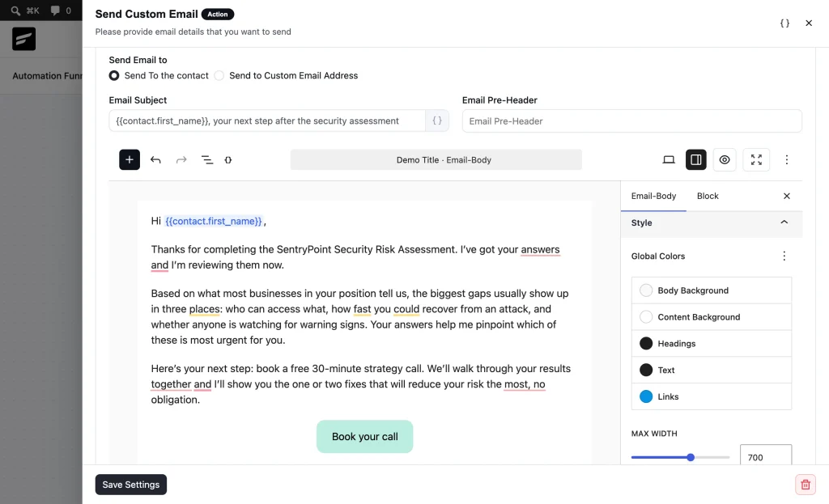Screen dimensions: 829x504
Task: Toggle the settings sidebar panel icon
Action: coord(695,159)
